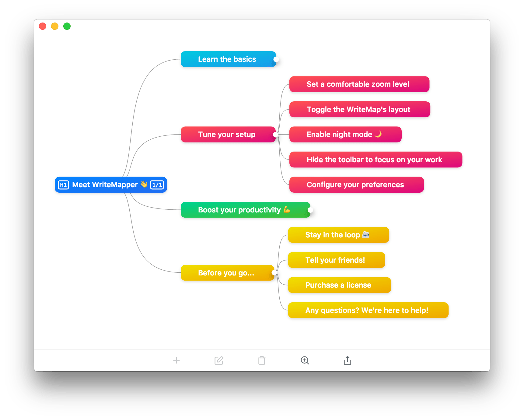The width and height of the screenshot is (524, 420).
Task: Select the Configure your preferences node
Action: coord(356,185)
